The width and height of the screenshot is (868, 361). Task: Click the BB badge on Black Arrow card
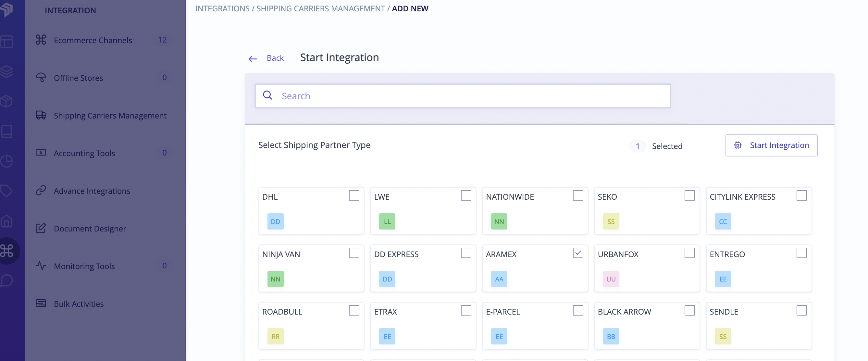point(611,336)
